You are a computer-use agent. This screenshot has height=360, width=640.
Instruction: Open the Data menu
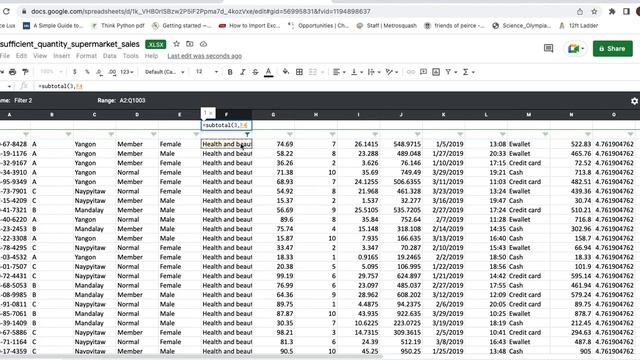(109, 56)
